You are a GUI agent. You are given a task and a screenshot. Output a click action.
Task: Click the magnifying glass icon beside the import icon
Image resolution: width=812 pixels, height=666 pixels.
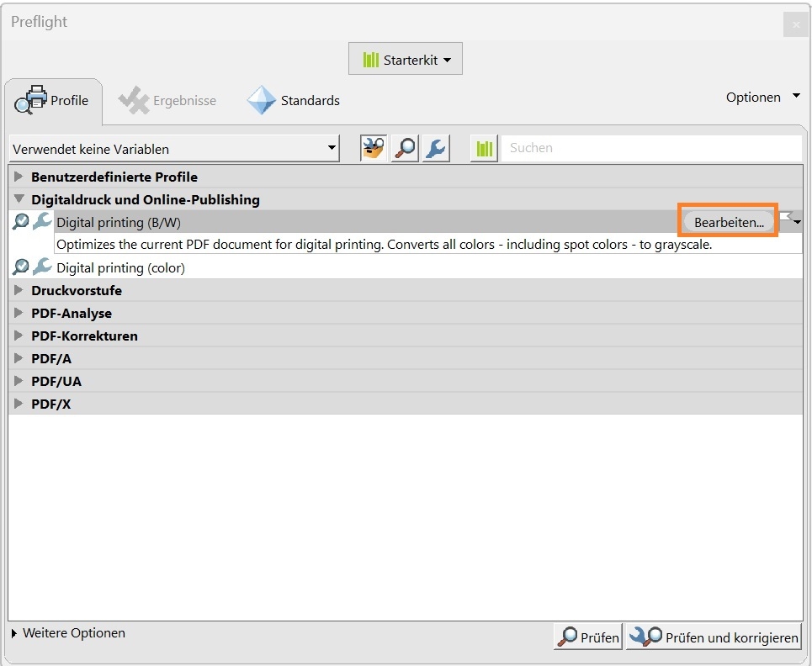[x=405, y=147]
